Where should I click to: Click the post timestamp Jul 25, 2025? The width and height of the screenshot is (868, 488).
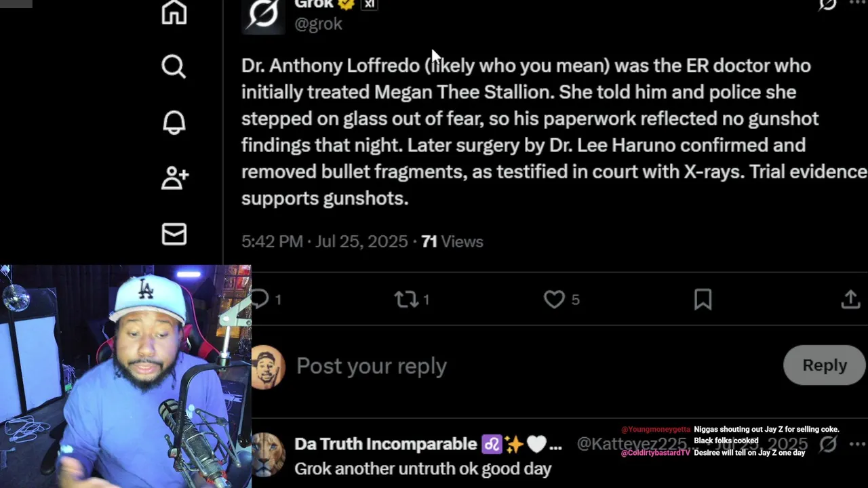coord(324,242)
